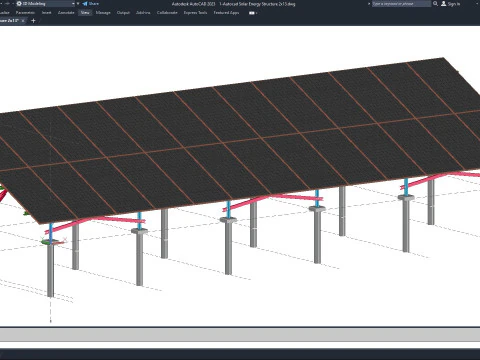Open the Annotate ribbon tab
This screenshot has width=480, height=360.
pos(66,13)
